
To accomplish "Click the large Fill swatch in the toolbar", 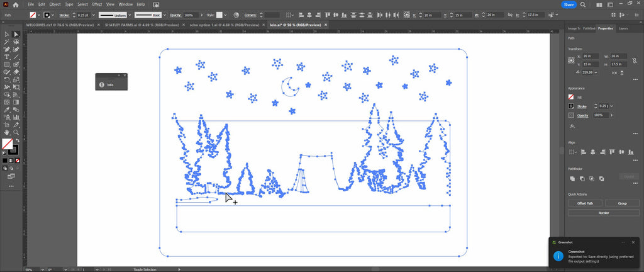I will click(x=7, y=144).
